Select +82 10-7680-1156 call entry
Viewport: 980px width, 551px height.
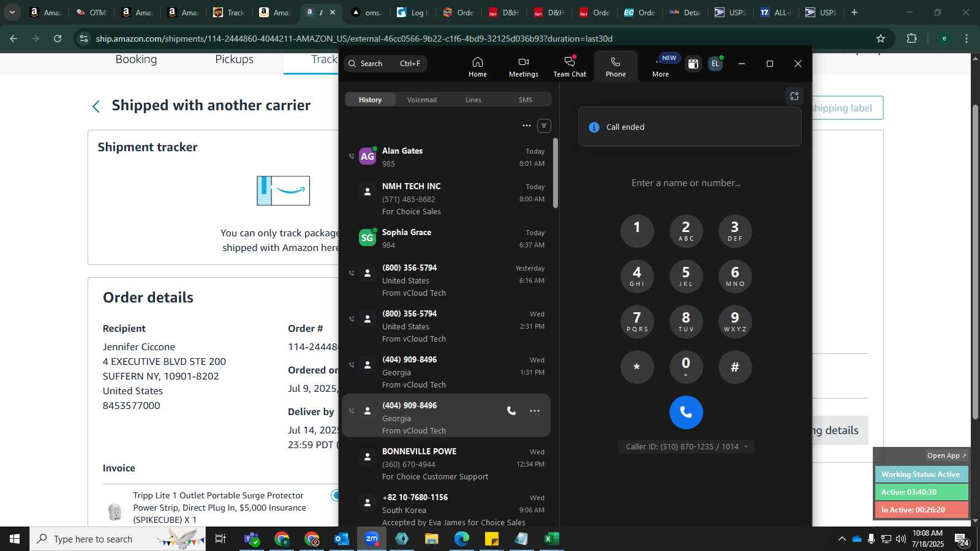point(447,509)
